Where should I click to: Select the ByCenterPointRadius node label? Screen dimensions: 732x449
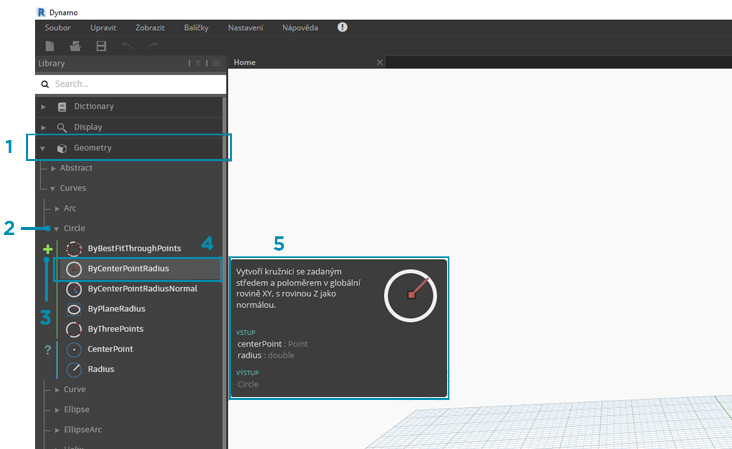128,268
